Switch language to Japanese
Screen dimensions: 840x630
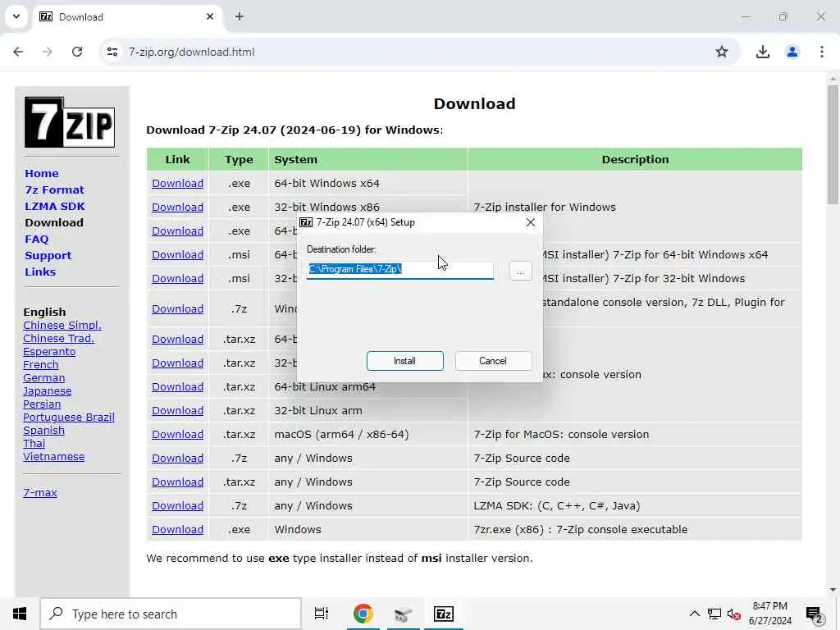tap(47, 391)
